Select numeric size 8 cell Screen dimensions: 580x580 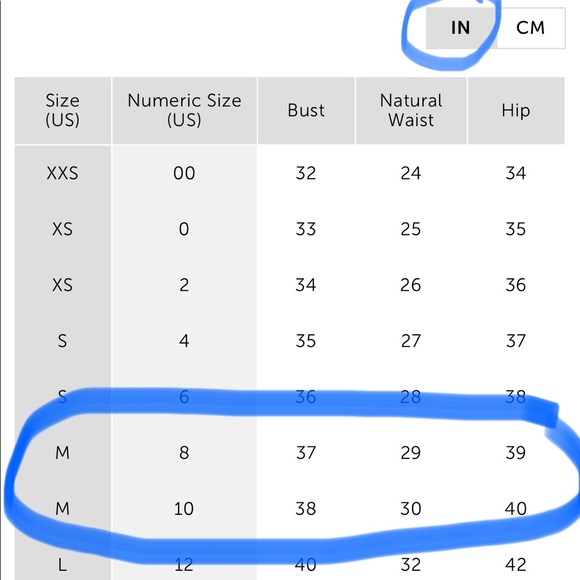184,452
